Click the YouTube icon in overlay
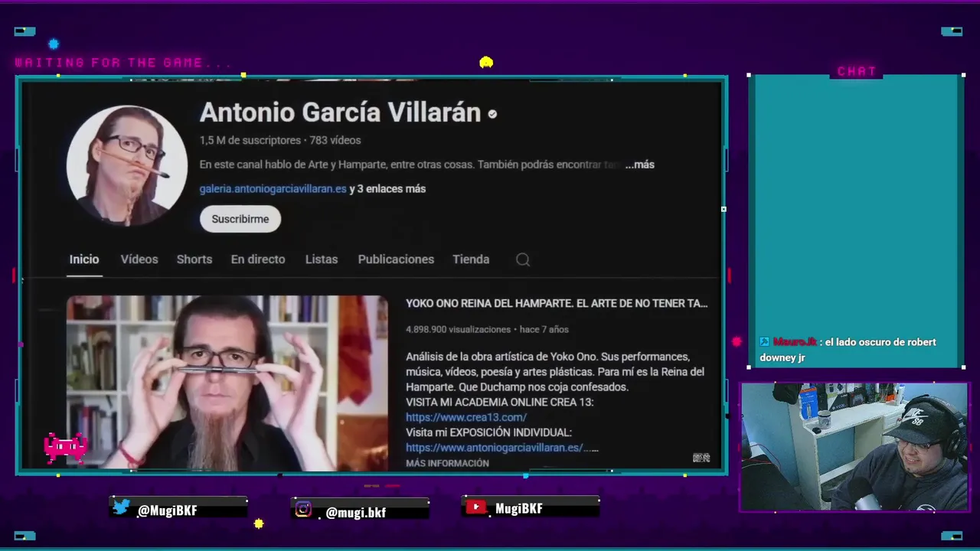 tap(476, 507)
